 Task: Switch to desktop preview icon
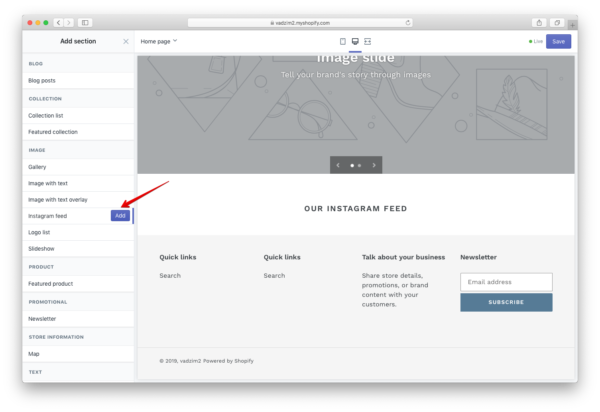(x=355, y=41)
